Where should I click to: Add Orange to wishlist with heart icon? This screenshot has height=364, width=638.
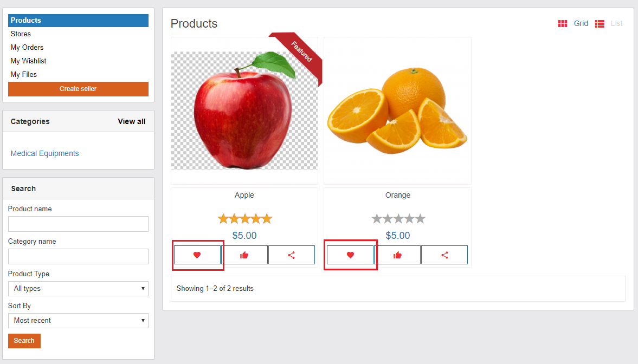point(350,255)
